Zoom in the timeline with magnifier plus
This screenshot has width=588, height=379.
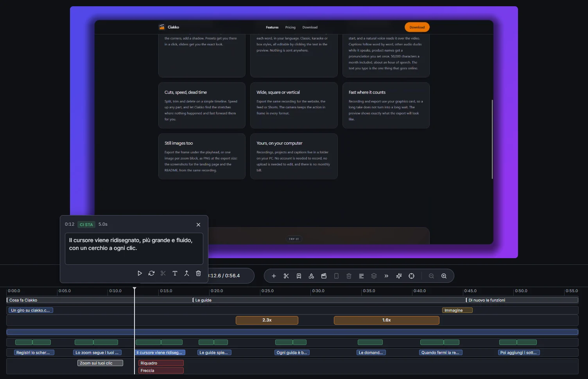[x=444, y=276]
